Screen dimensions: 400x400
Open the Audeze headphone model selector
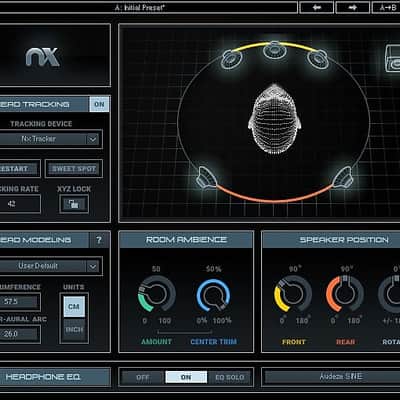(332, 377)
